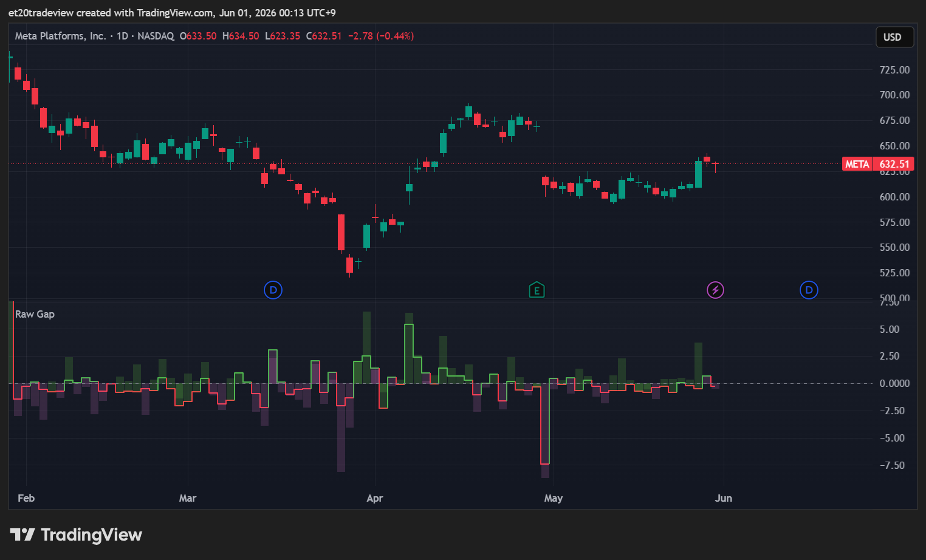Click the 0.0000 Raw Gap axis label
Viewport: 926px width, 560px height.
894,383
